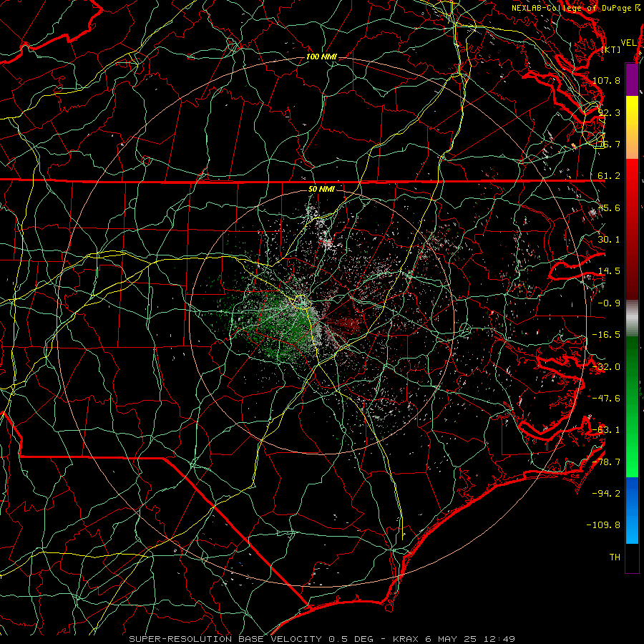Pick the purple segment of the velocity bar

tap(632, 79)
